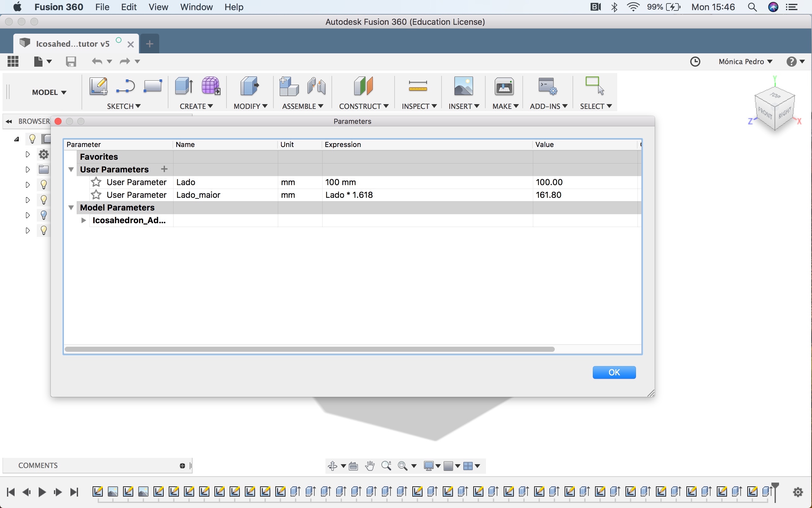Open the Window menu
This screenshot has width=812, height=508.
click(196, 7)
